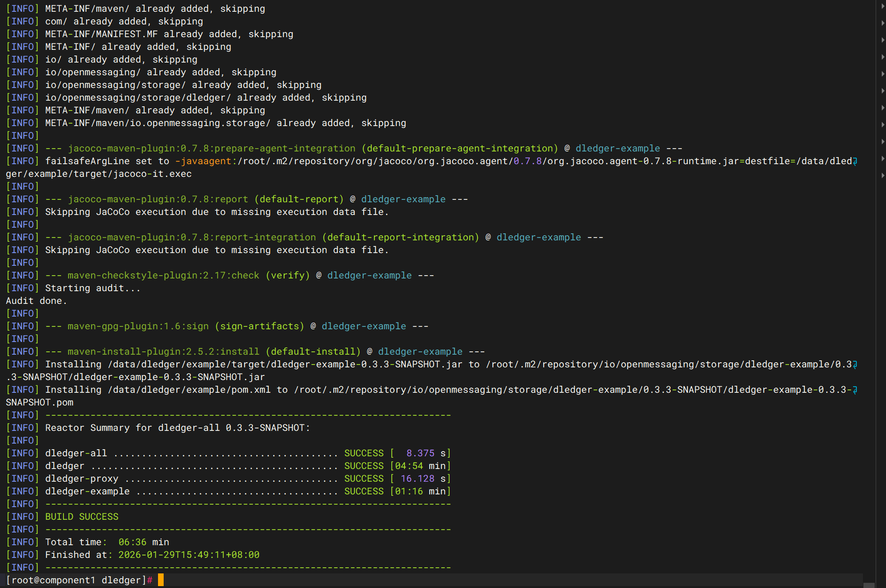This screenshot has width=886, height=588.
Task: Click the green BUILD SUCCESS text
Action: coord(82,516)
